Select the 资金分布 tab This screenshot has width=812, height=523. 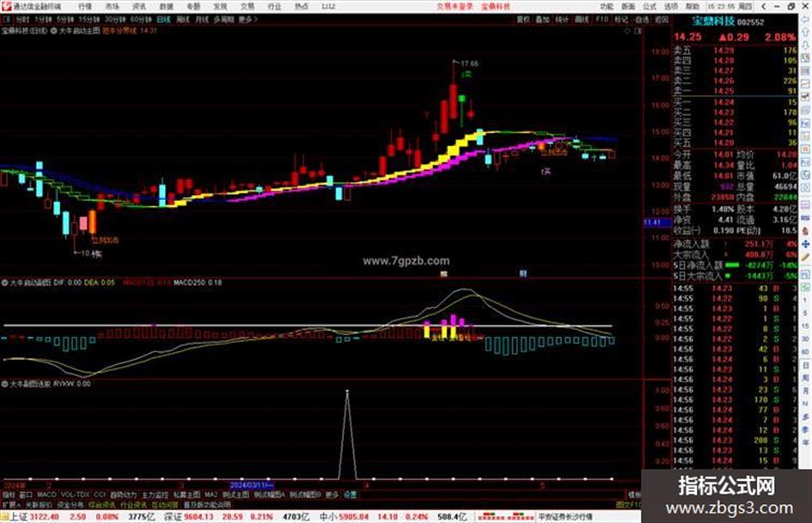70,505
